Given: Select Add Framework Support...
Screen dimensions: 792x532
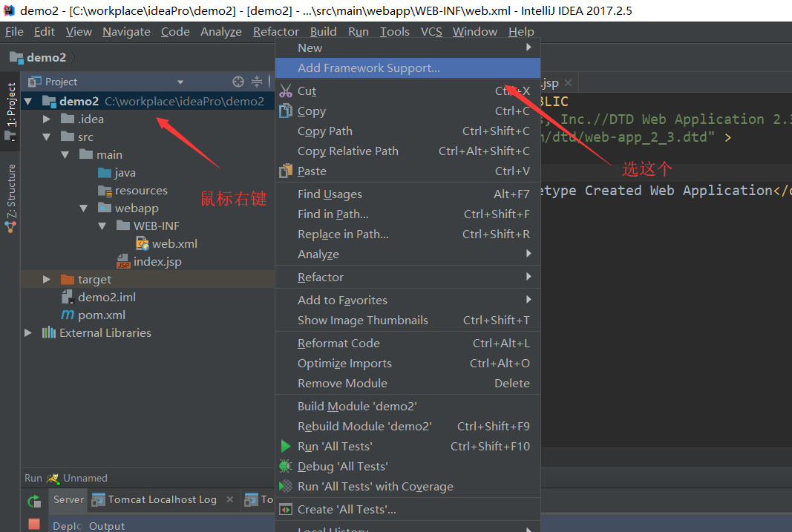Looking at the screenshot, I should pyautogui.click(x=408, y=68).
